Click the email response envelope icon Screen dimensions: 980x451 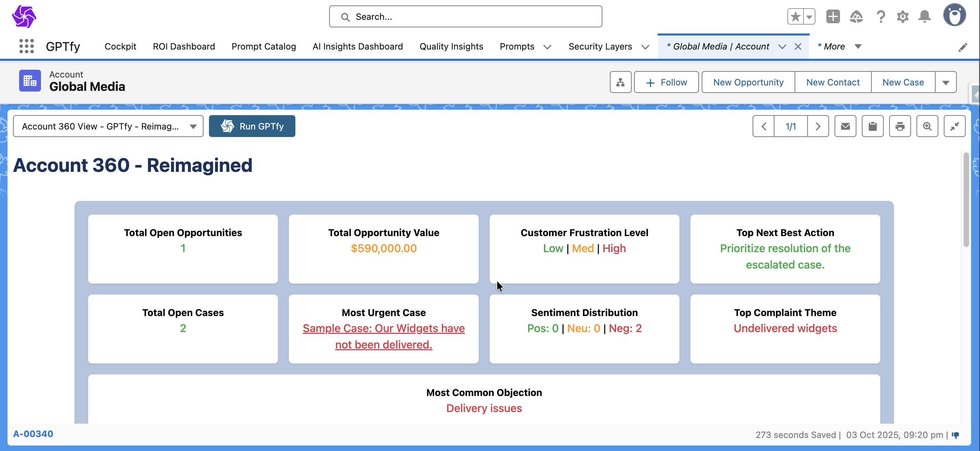pyautogui.click(x=845, y=126)
